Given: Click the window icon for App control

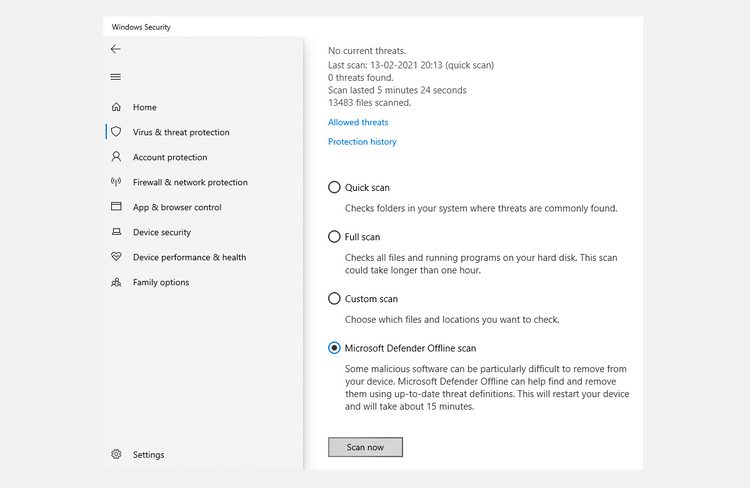Looking at the screenshot, I should coord(116,206).
